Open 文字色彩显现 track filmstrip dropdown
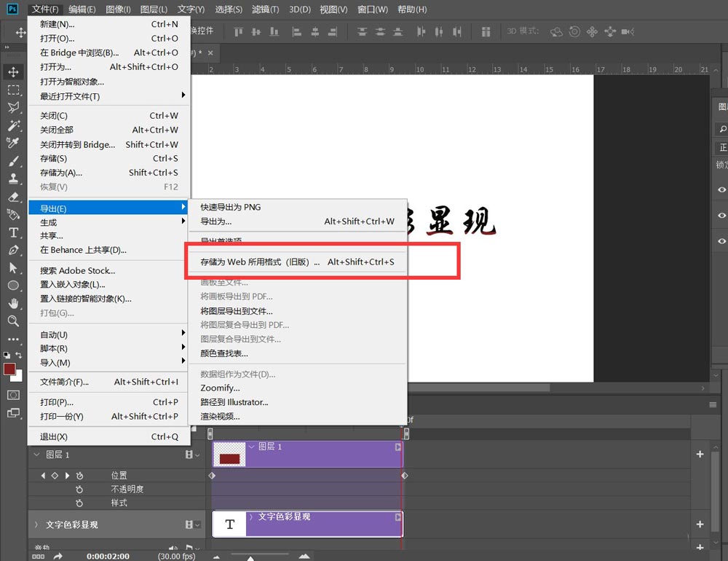 pyautogui.click(x=192, y=525)
